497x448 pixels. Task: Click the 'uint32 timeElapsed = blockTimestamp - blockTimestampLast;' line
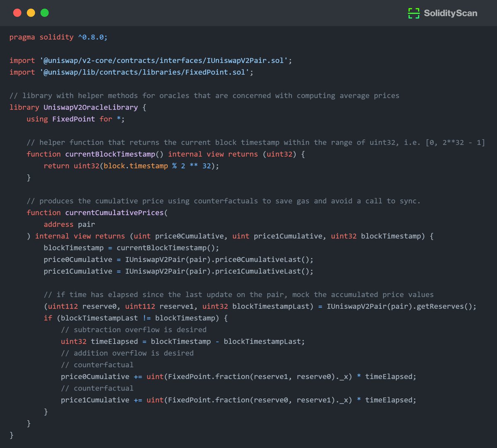coord(183,341)
